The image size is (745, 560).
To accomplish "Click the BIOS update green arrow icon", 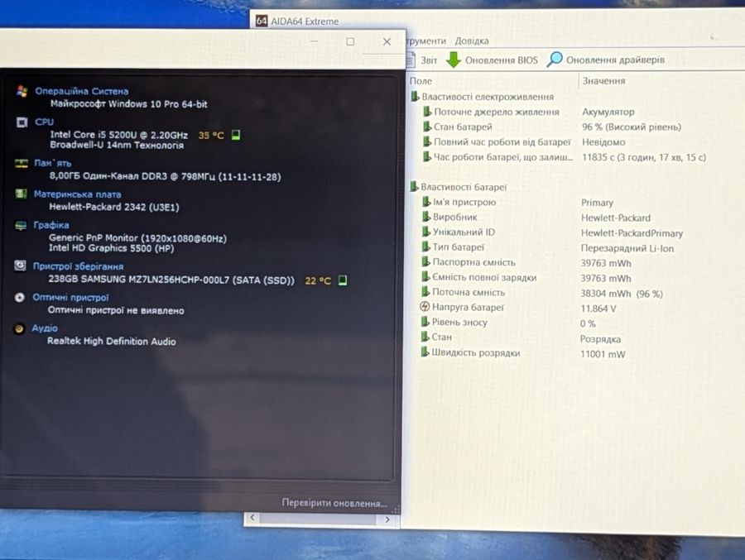I will (454, 60).
